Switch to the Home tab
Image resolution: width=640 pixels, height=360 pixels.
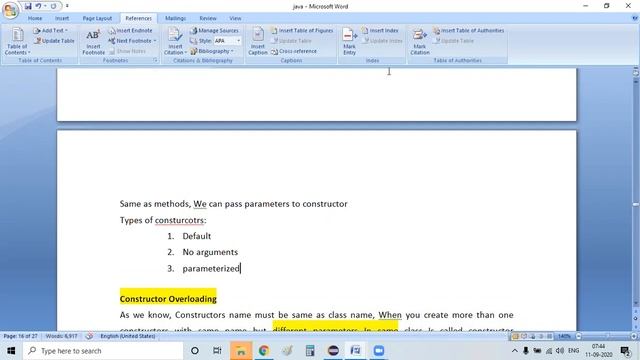pyautogui.click(x=35, y=18)
